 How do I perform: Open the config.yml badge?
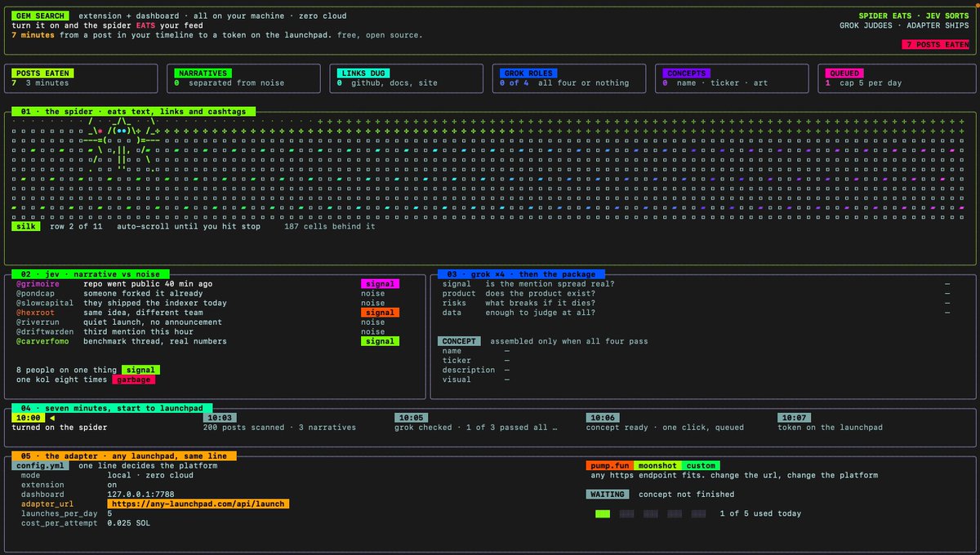click(40, 465)
